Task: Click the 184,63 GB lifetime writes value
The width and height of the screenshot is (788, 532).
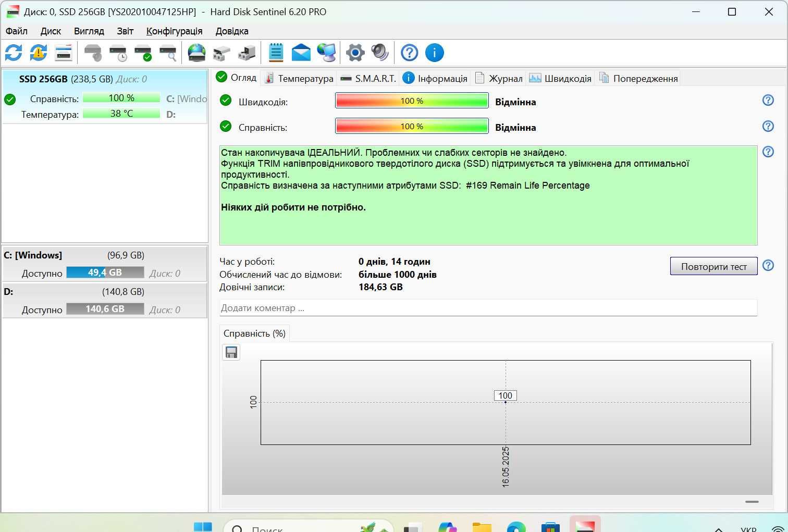Action: pos(380,287)
